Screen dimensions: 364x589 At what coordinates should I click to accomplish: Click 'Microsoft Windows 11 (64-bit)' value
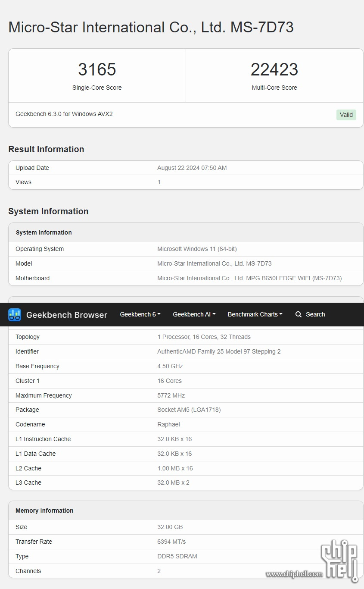click(x=197, y=249)
